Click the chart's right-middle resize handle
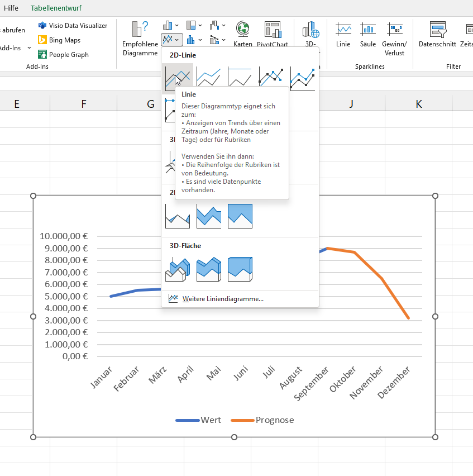 pos(435,316)
